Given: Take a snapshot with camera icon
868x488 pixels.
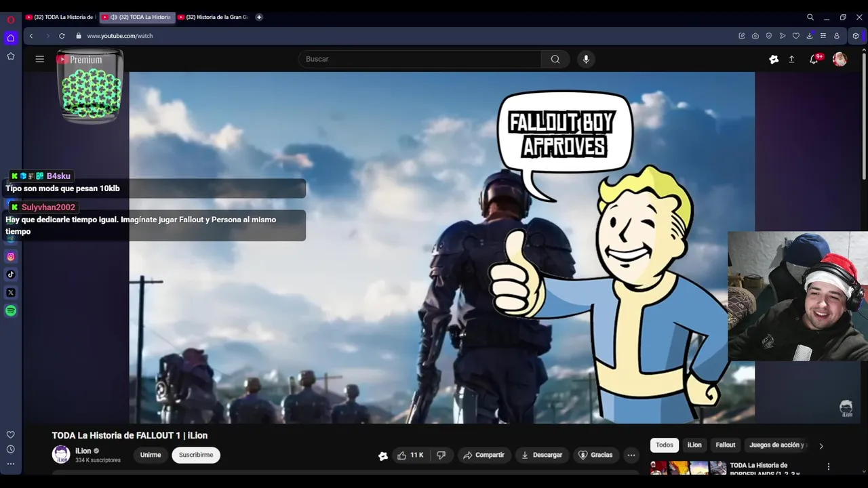Looking at the screenshot, I should pyautogui.click(x=755, y=36).
